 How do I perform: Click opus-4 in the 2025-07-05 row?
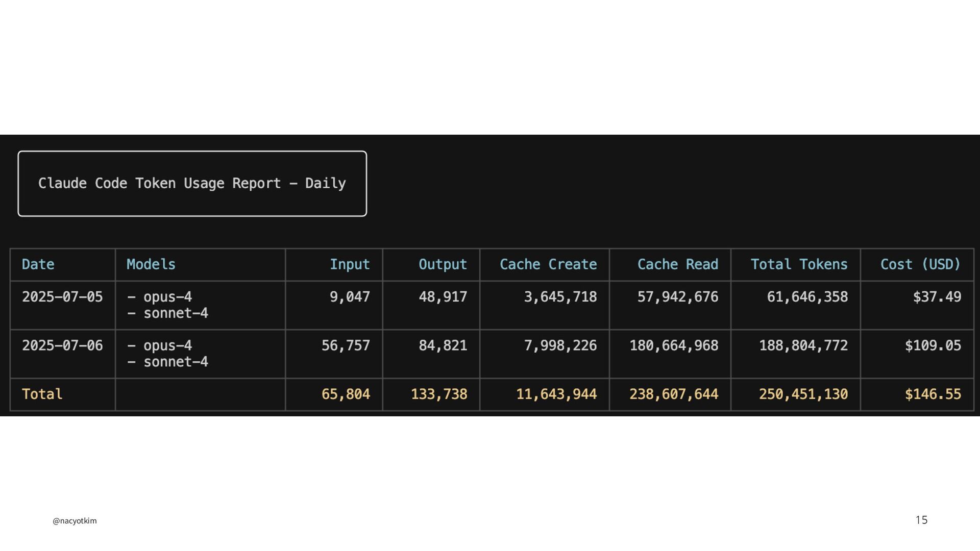[x=167, y=297]
